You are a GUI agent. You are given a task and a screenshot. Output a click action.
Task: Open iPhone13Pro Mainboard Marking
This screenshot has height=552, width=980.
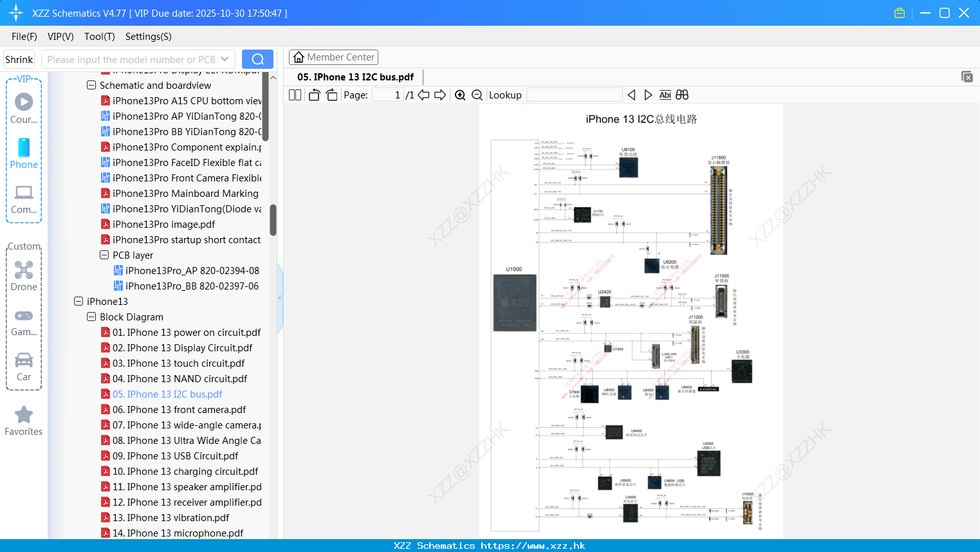(180, 193)
